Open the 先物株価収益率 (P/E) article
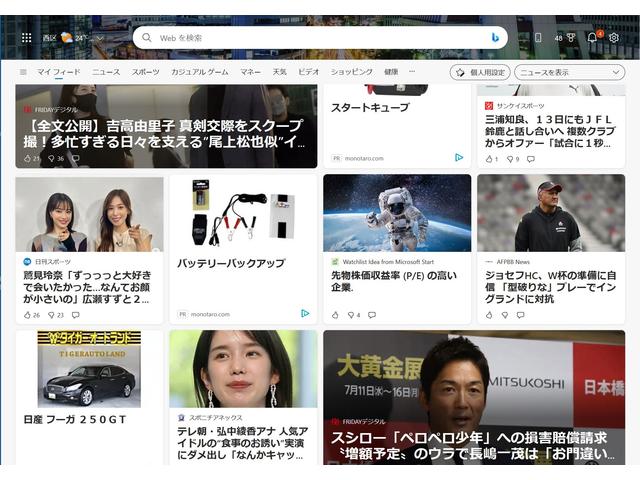The width and height of the screenshot is (640, 480). coord(393,281)
